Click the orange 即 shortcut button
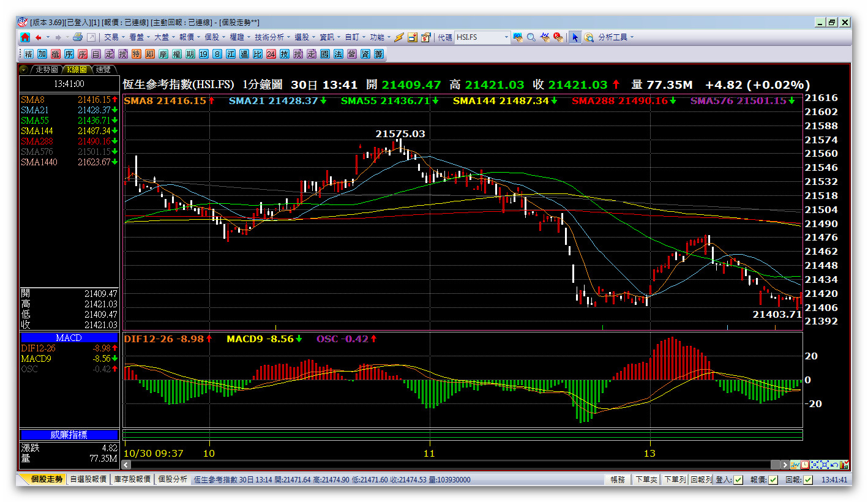 (x=149, y=54)
